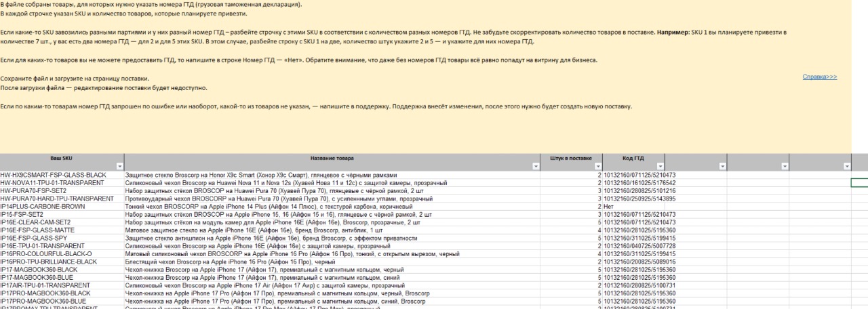Select the Штук в поставке header cell
This screenshot has width=868, height=309.
tap(572, 161)
